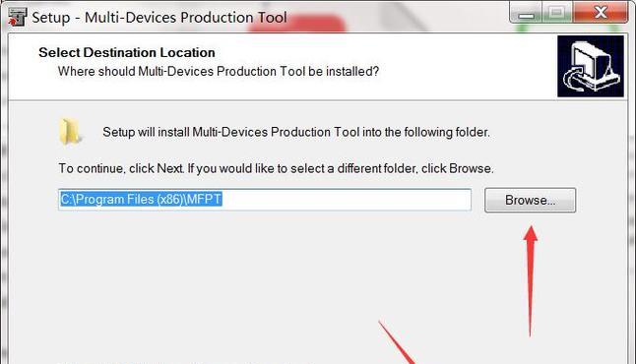Click the destination folder path field
The width and height of the screenshot is (636, 364).
pyautogui.click(x=265, y=200)
